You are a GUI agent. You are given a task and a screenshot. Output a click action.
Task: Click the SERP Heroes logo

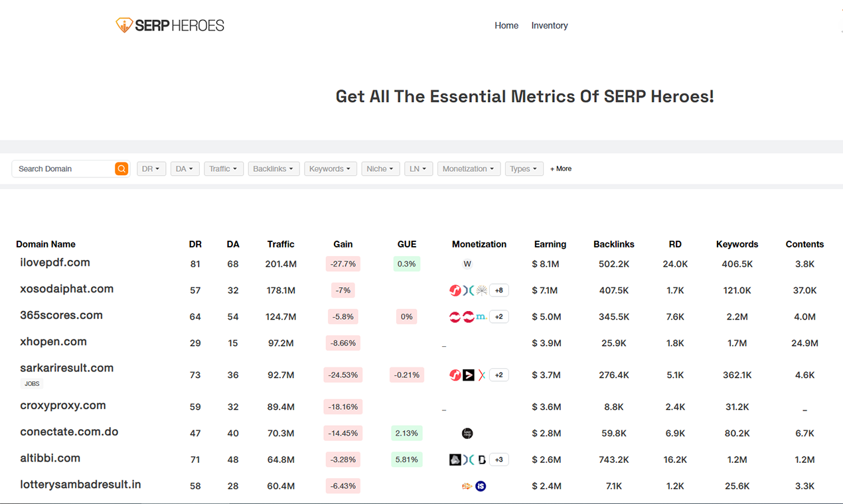(x=170, y=25)
